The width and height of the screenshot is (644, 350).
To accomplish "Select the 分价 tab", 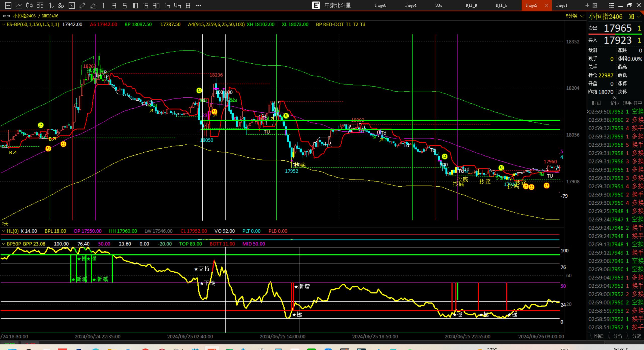I will pos(618,336).
